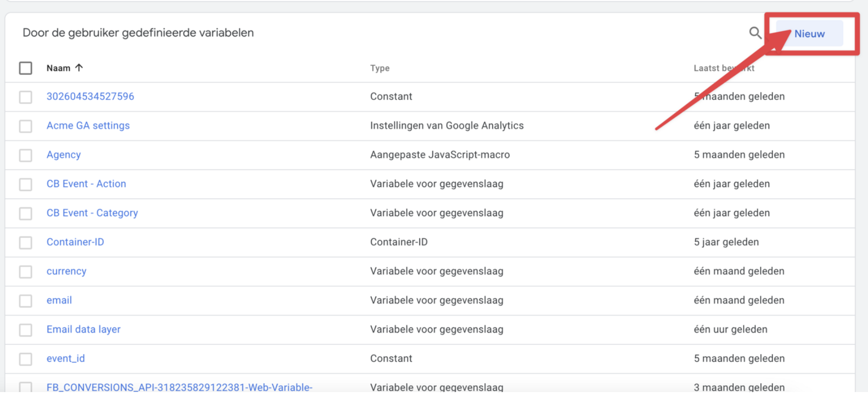Open the currency variable
Viewport: 868px width, 394px height.
(x=66, y=271)
